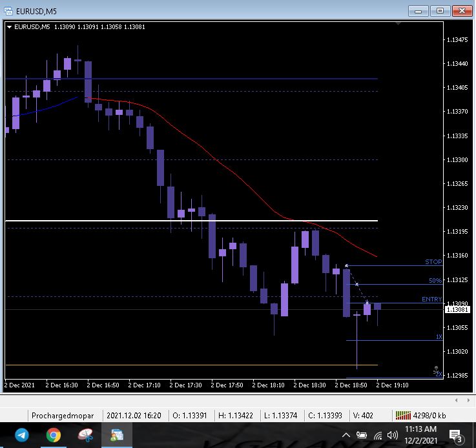This screenshot has height=448, width=476.
Task: Select the 2X target level label
Action: 439,374
